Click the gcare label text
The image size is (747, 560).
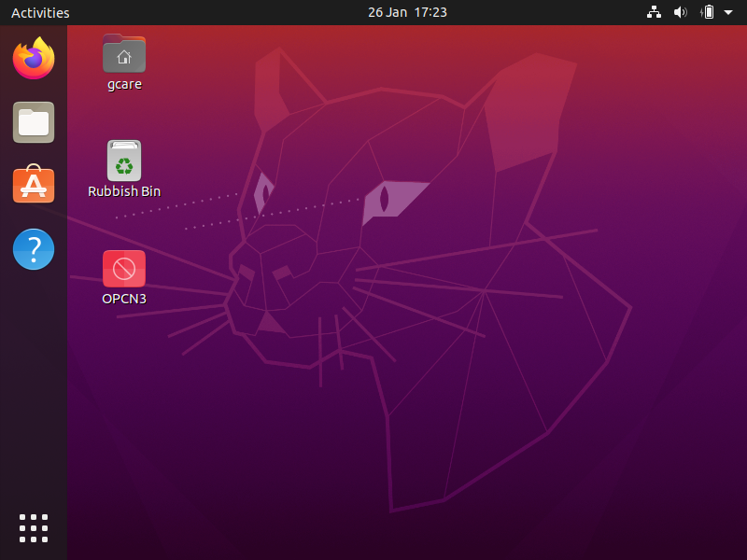124,84
